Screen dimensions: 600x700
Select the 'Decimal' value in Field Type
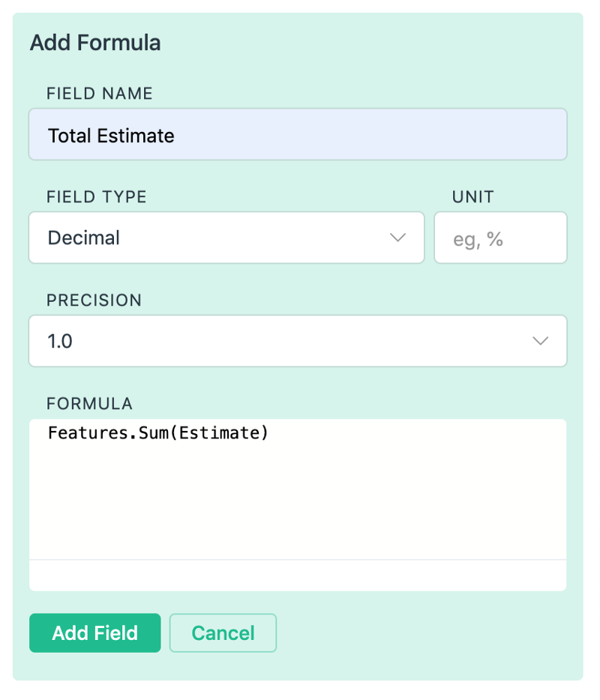(x=84, y=238)
